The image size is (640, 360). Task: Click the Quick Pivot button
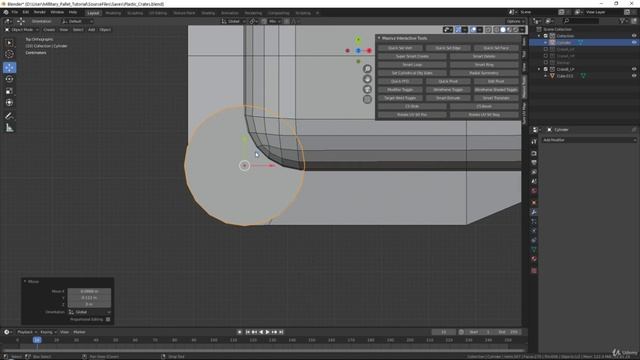pos(448,81)
